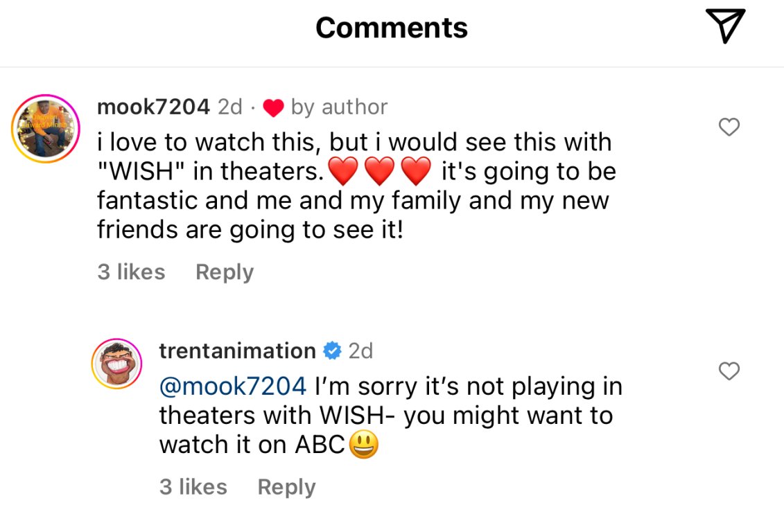
Task: Reply to trentanimation's comment
Action: [x=286, y=487]
